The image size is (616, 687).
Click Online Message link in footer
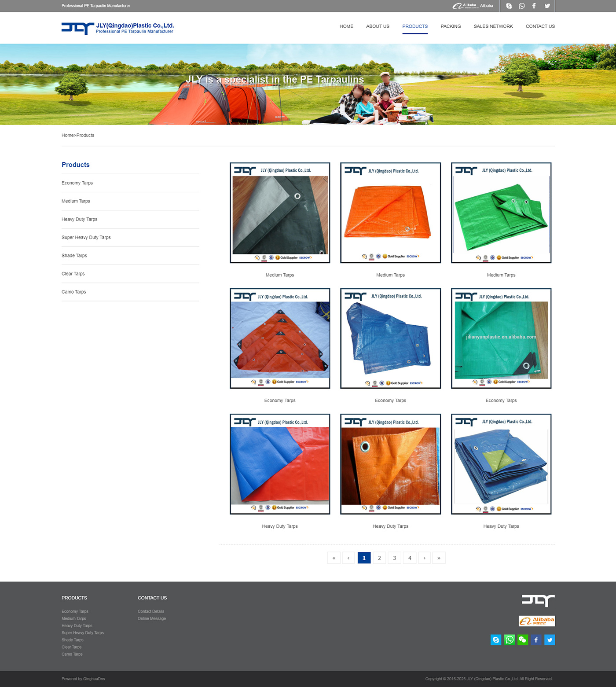[x=152, y=619]
